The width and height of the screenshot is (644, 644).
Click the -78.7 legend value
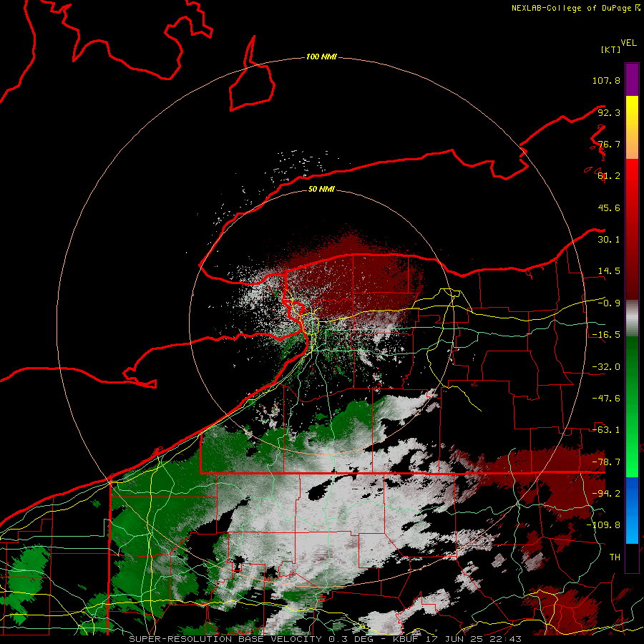click(x=606, y=462)
